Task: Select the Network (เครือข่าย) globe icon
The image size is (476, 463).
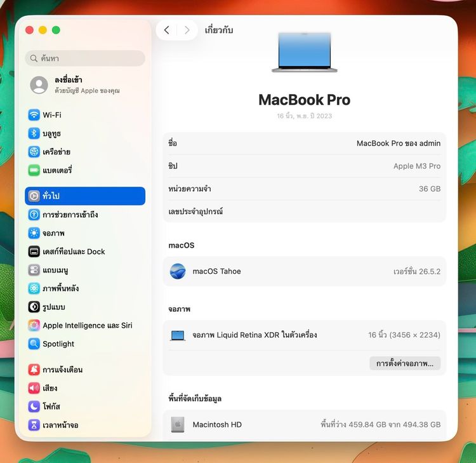Action: pos(34,152)
